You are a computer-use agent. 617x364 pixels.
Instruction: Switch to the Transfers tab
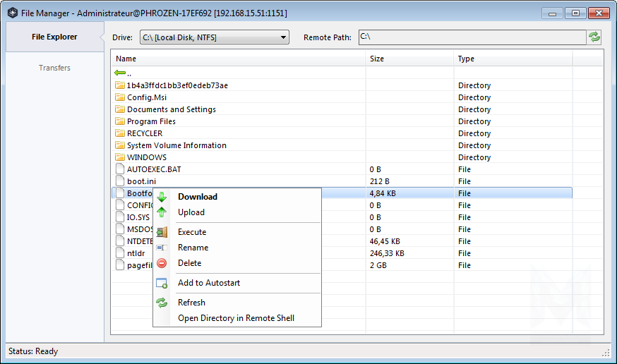click(x=54, y=68)
